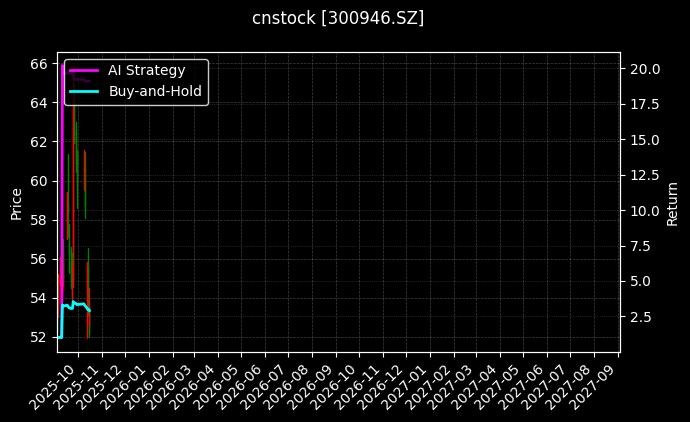Click the 52 price tick label
The width and height of the screenshot is (690, 422).
coord(37,337)
